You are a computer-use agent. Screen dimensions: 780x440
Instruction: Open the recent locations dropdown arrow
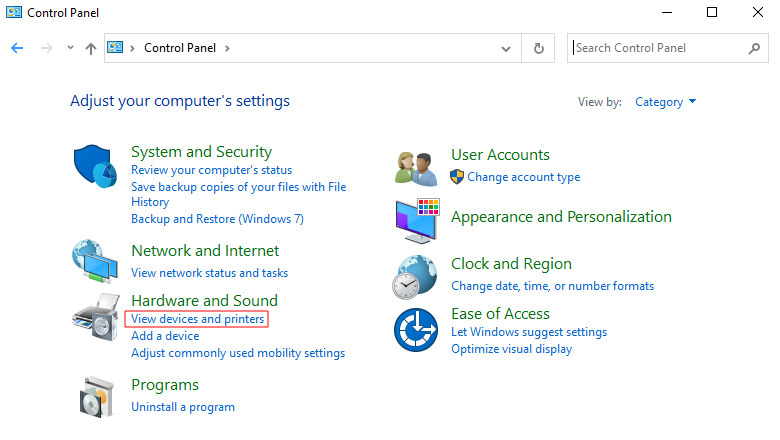(x=70, y=48)
